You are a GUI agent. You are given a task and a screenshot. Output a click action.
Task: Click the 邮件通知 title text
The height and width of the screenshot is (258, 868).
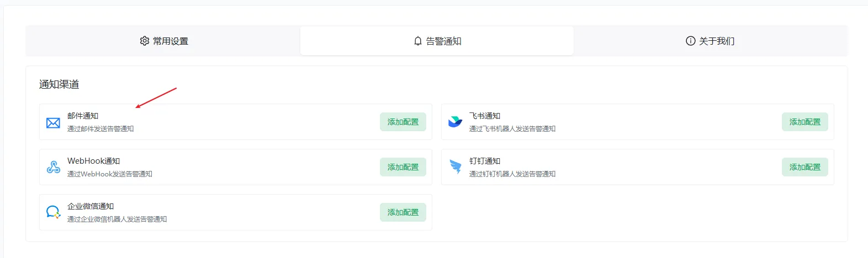tap(83, 116)
